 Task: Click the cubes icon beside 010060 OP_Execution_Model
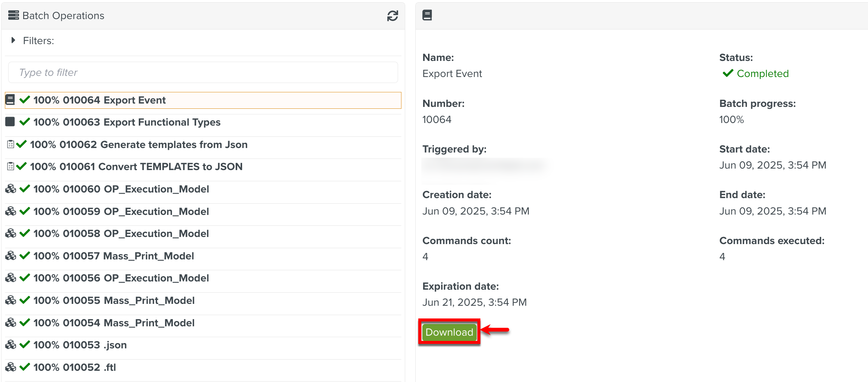tap(10, 189)
